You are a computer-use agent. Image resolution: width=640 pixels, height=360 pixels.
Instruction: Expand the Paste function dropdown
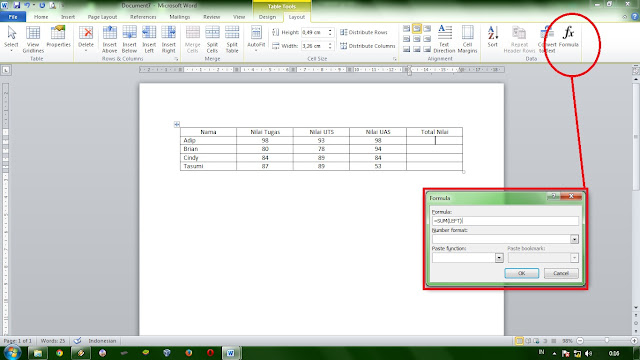499,258
